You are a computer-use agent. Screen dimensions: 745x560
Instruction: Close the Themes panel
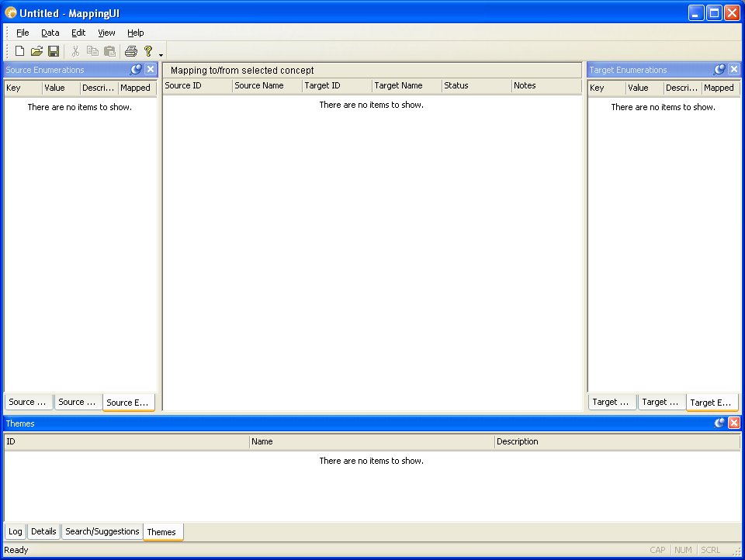point(734,423)
